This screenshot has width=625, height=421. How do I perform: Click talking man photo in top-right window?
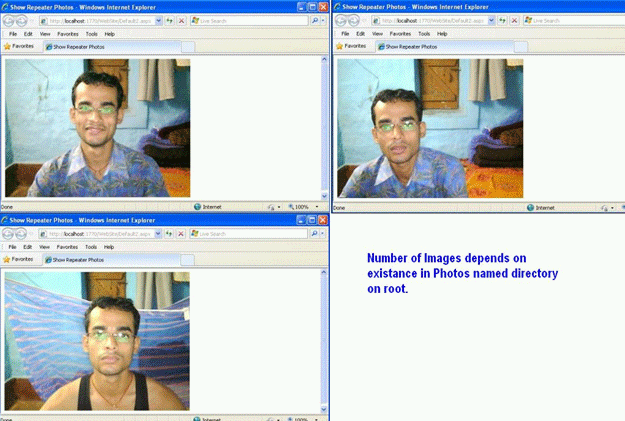tap(430, 128)
